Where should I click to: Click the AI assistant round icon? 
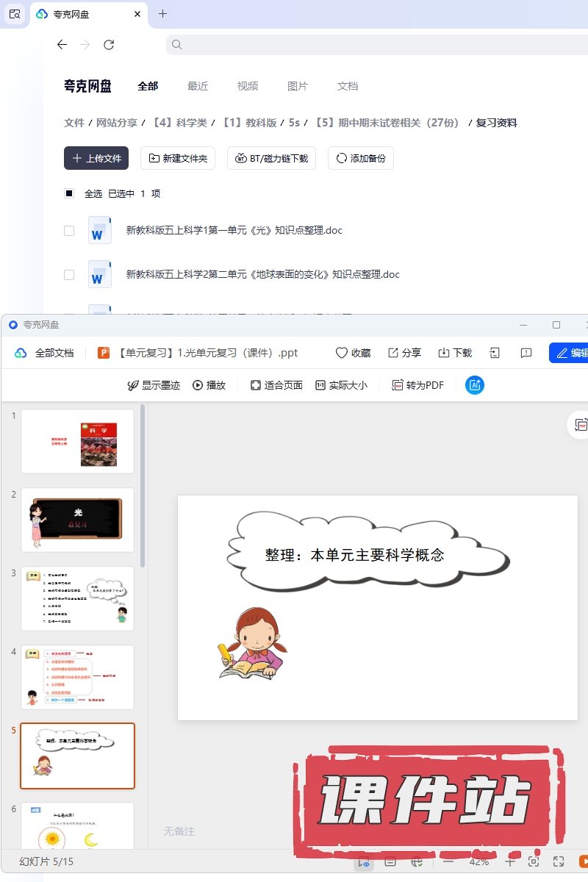click(x=475, y=385)
